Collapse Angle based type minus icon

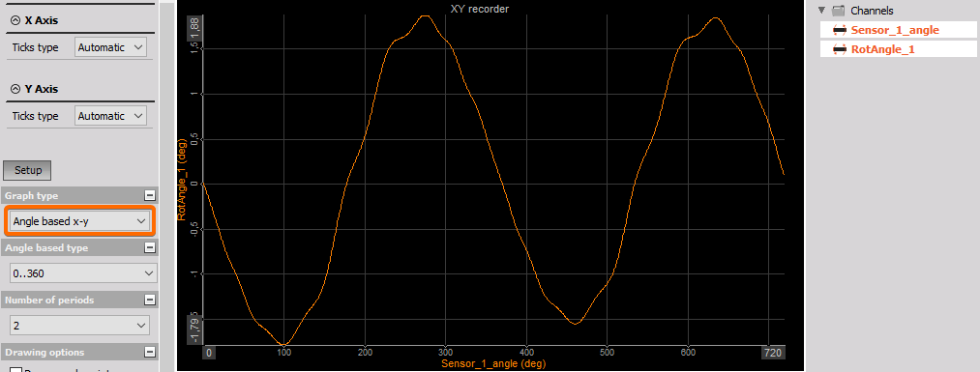[x=149, y=247]
